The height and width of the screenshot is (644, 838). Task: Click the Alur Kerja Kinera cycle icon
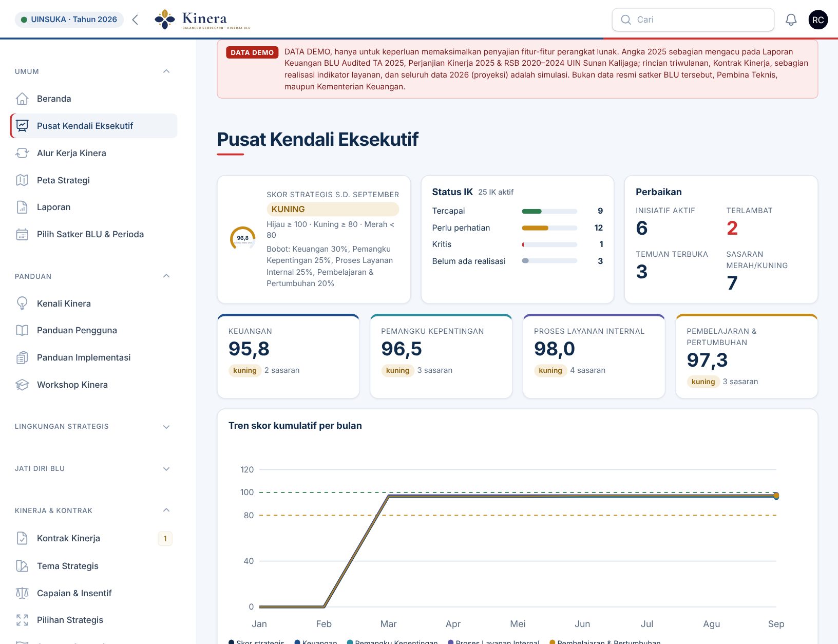click(22, 153)
